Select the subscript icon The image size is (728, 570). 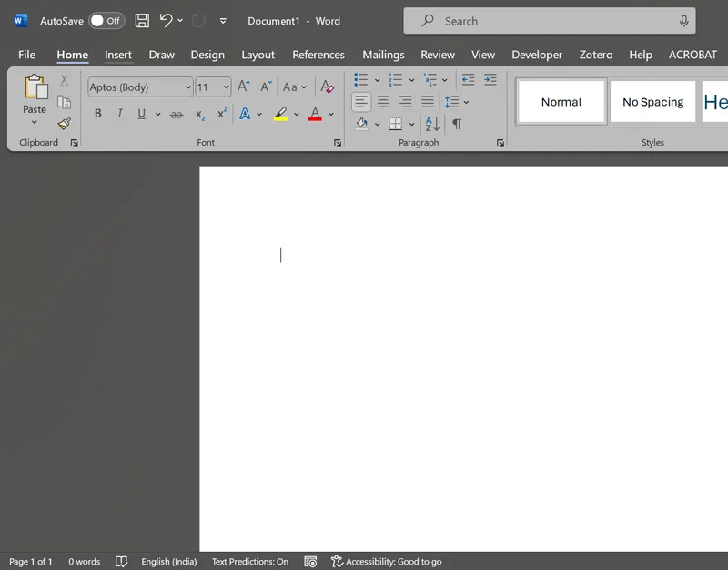tap(198, 114)
